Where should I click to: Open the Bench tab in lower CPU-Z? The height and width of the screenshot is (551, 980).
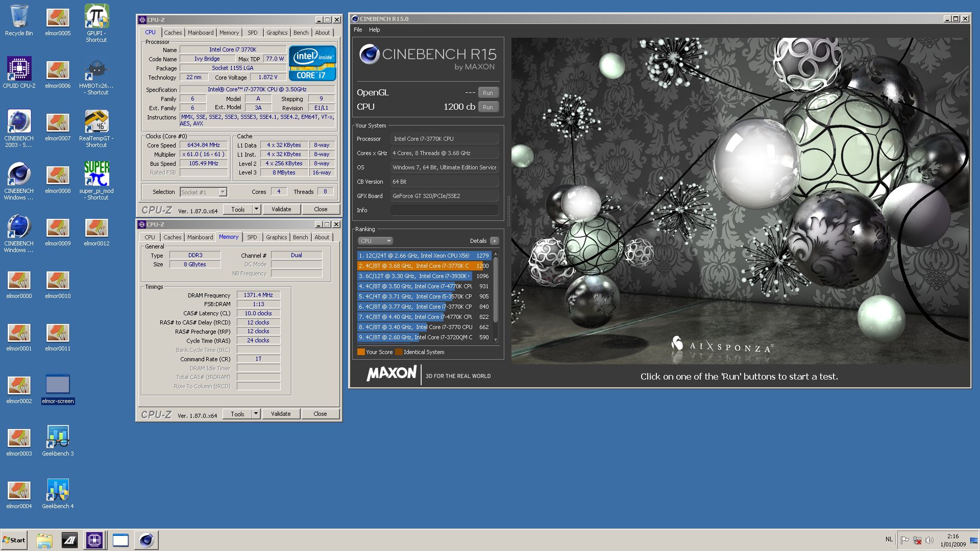301,237
